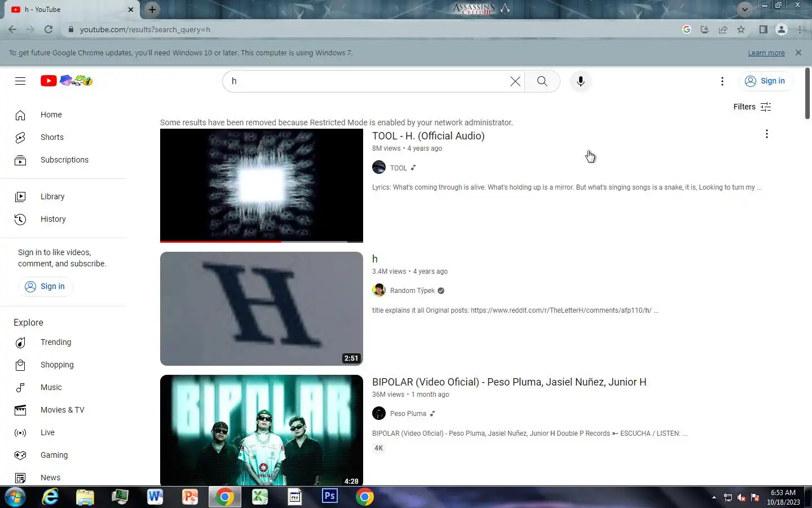
Task: Open Windows Explorer folder on taskbar
Action: click(x=85, y=497)
